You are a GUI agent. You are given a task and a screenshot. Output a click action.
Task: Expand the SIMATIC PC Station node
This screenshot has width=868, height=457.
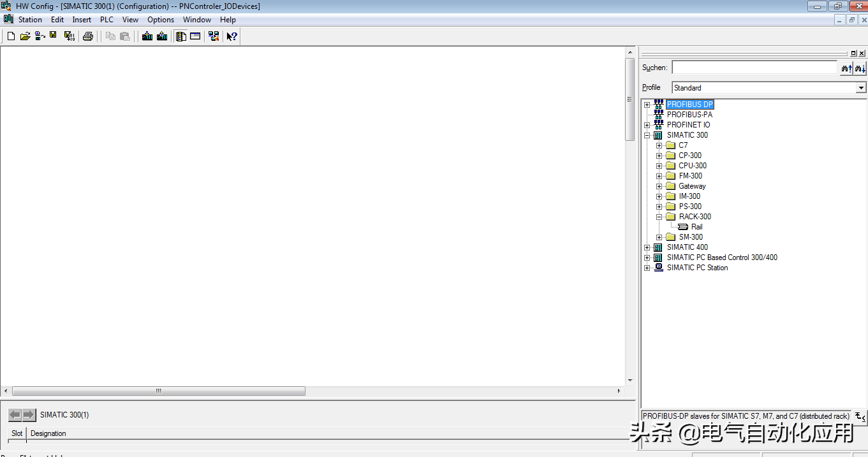(x=647, y=268)
